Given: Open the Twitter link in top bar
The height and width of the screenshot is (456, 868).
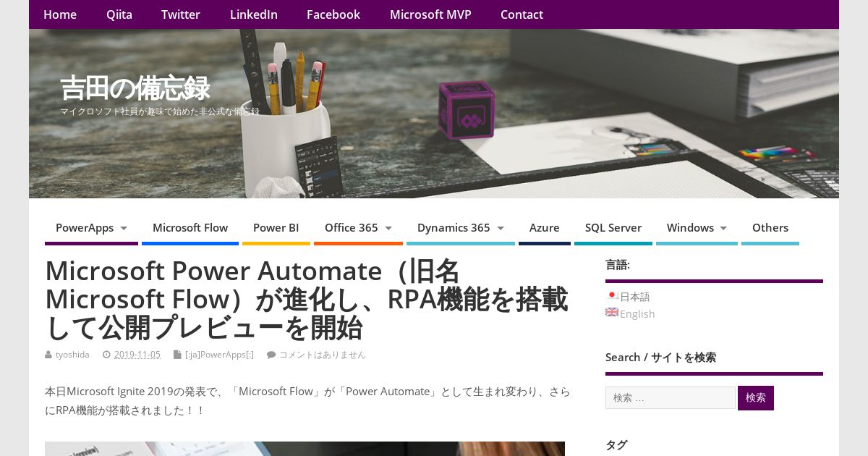Looking at the screenshot, I should [x=181, y=14].
